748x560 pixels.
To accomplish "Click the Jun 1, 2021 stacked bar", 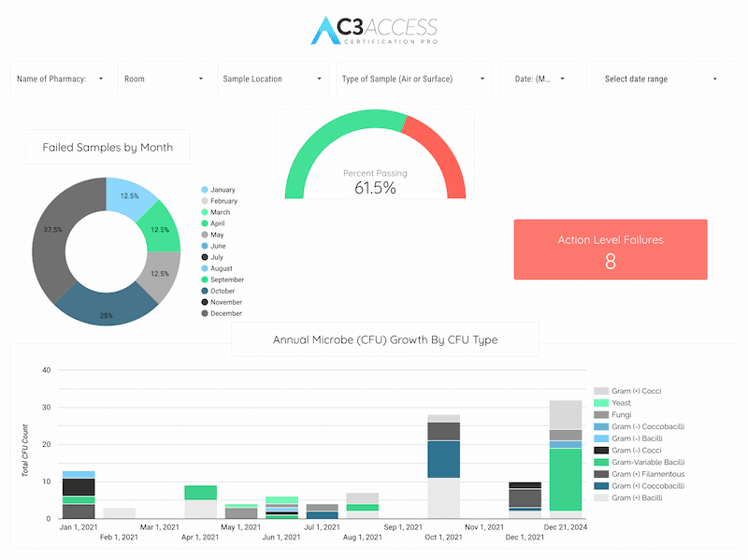I will tap(282, 508).
